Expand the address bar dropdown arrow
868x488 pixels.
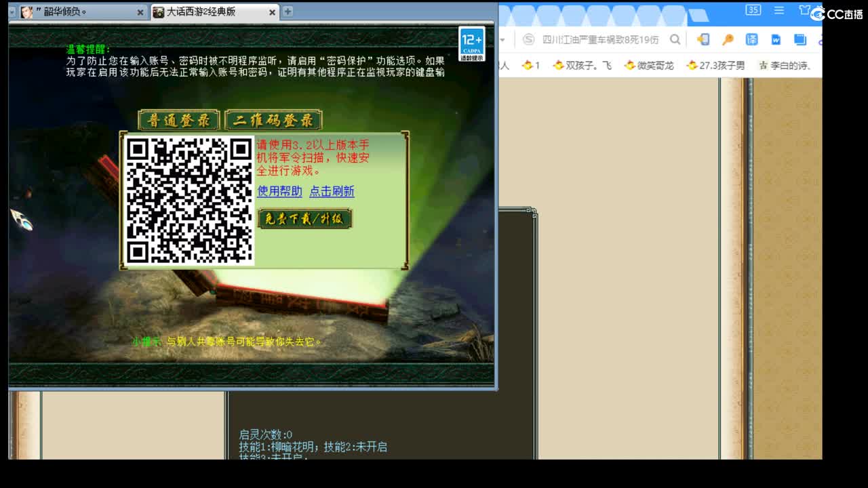[502, 40]
